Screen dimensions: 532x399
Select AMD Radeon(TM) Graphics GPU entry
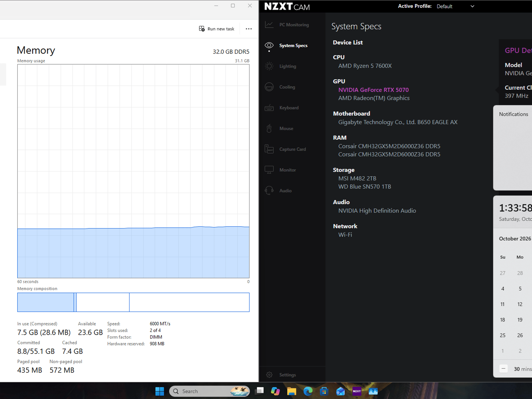click(374, 98)
